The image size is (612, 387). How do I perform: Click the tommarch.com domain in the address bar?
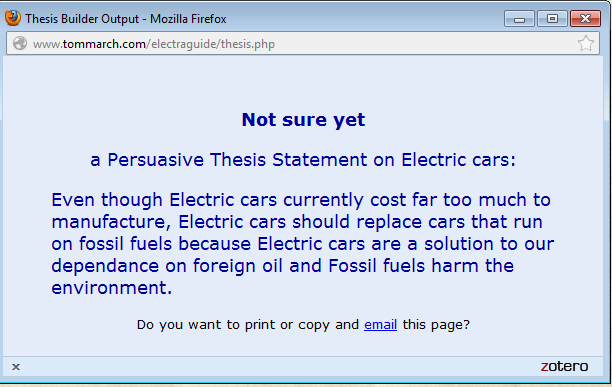coord(104,44)
